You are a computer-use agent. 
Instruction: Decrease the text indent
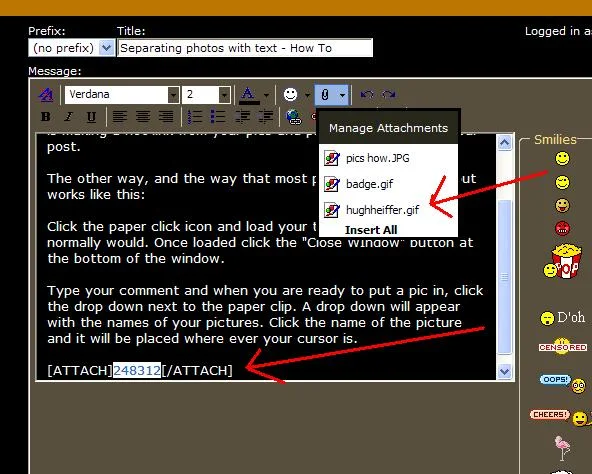242,117
